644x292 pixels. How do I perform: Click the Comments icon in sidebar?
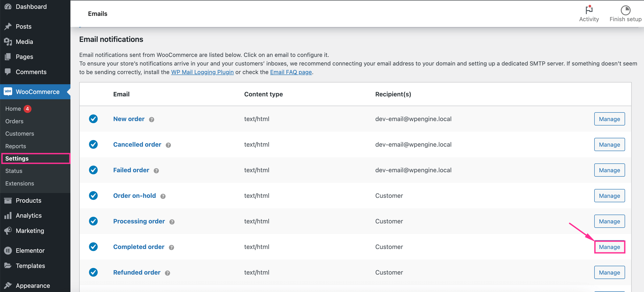(8, 71)
